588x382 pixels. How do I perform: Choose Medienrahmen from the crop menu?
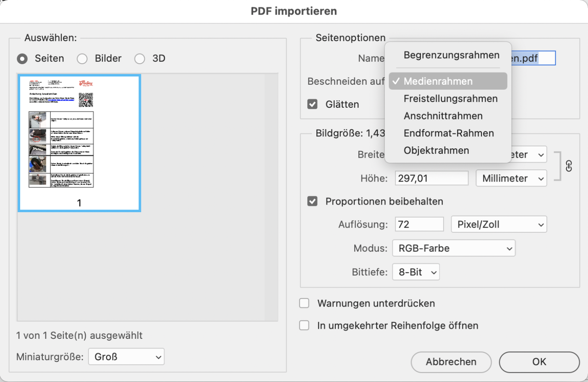click(448, 81)
